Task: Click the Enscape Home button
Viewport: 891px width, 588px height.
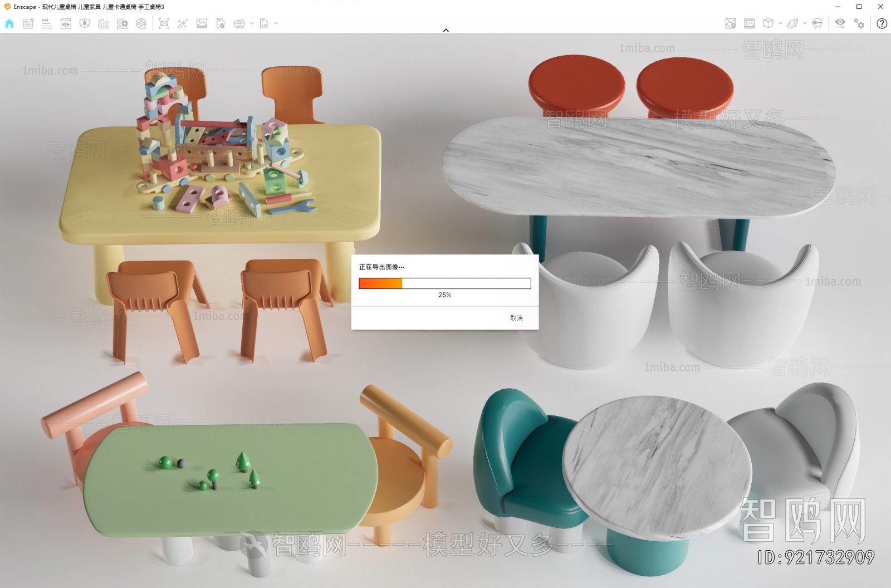Action: click(9, 23)
